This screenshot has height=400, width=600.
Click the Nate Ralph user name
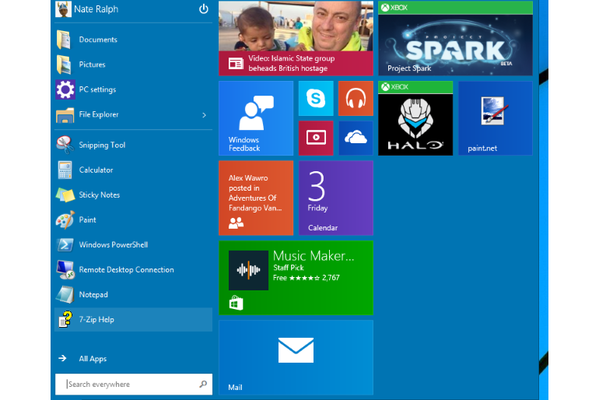click(96, 9)
